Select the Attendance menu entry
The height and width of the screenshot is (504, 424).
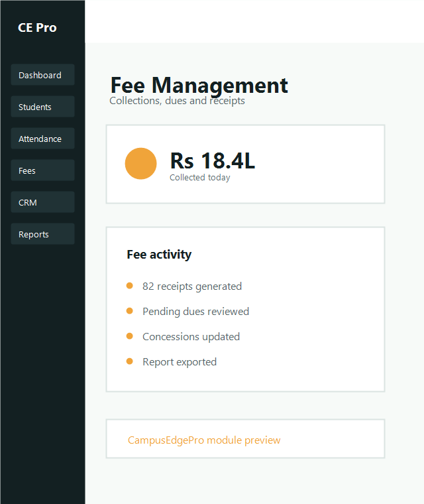[42, 139]
